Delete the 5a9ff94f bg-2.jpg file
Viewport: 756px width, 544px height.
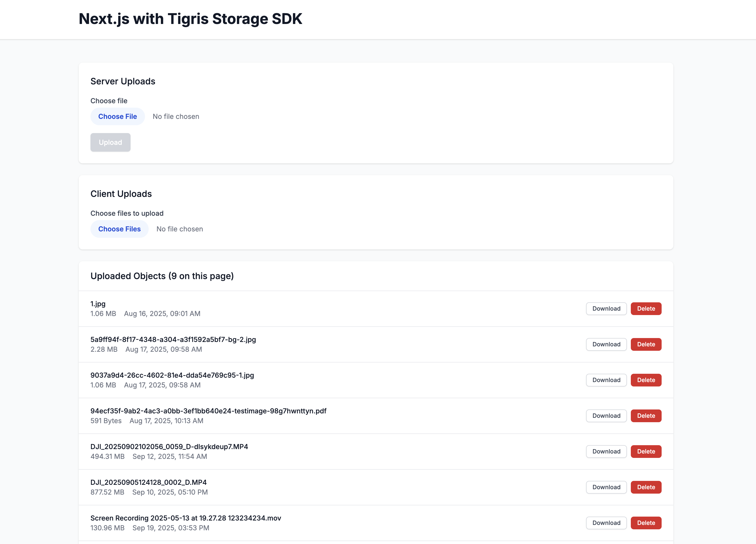[646, 344]
